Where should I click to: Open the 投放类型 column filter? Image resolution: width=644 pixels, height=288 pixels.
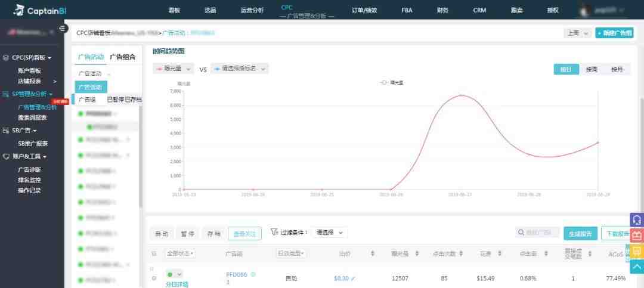[x=291, y=254]
